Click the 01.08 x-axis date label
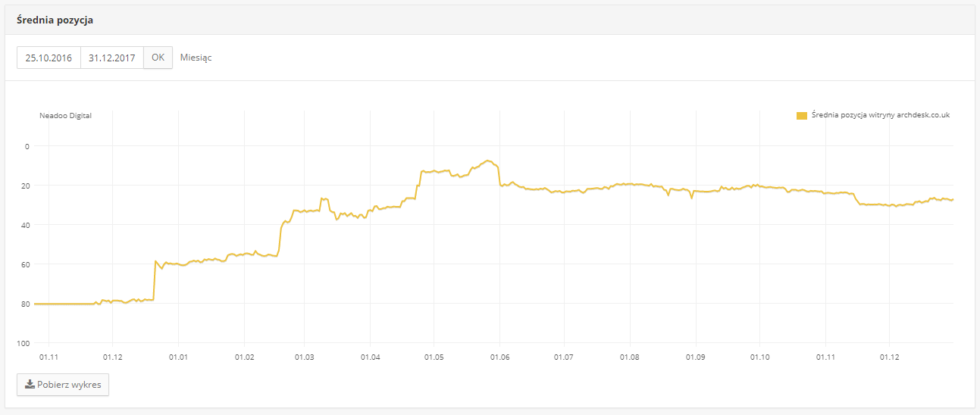Screen dimensions: 980x415 (630, 357)
